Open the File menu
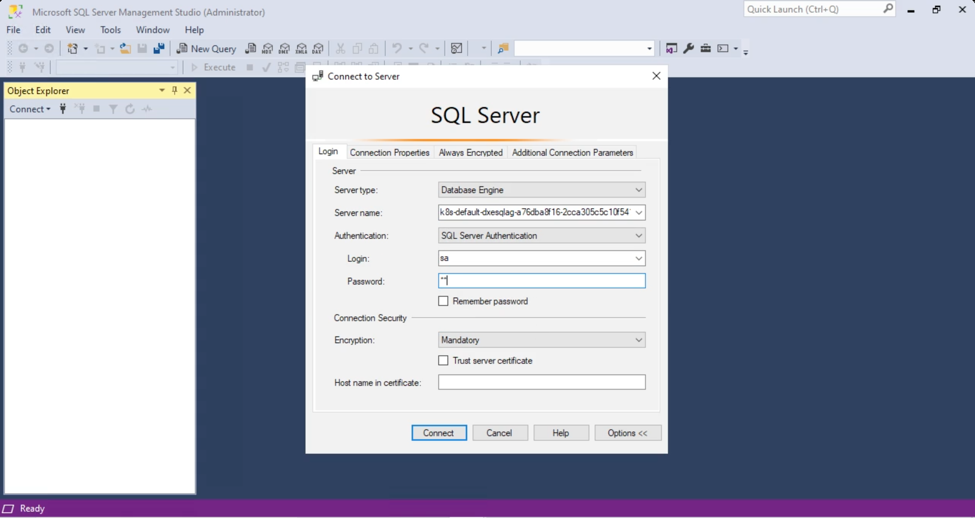 [13, 30]
